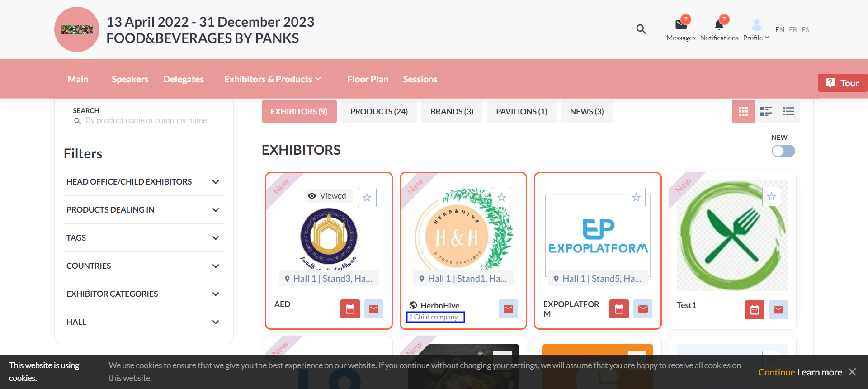Start the Tour button

pyautogui.click(x=843, y=83)
